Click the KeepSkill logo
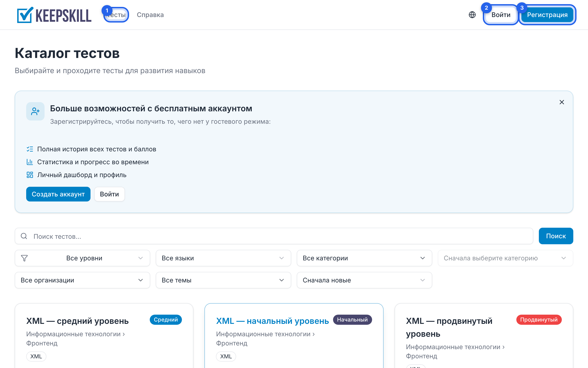Screen dimensions: 588x368 [54, 15]
